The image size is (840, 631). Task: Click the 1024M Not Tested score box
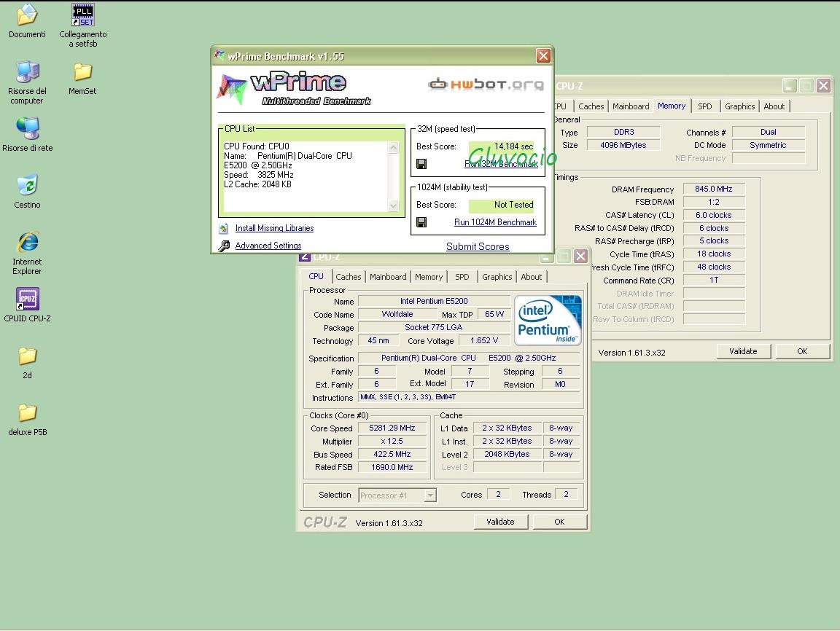click(x=502, y=205)
